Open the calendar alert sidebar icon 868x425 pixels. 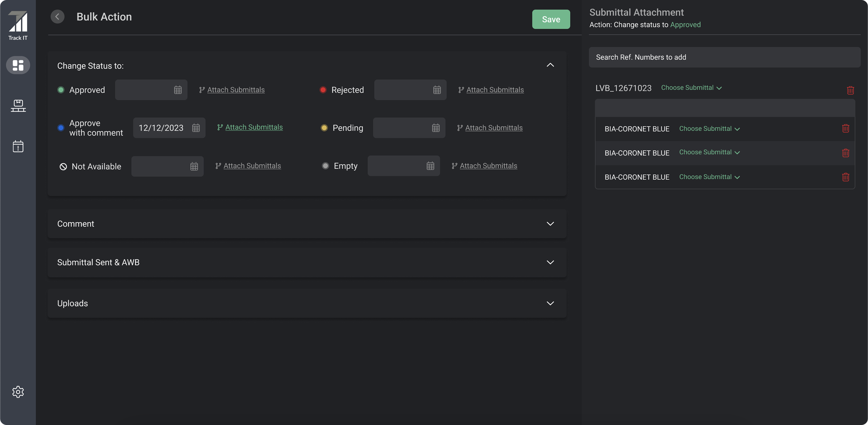point(18,146)
